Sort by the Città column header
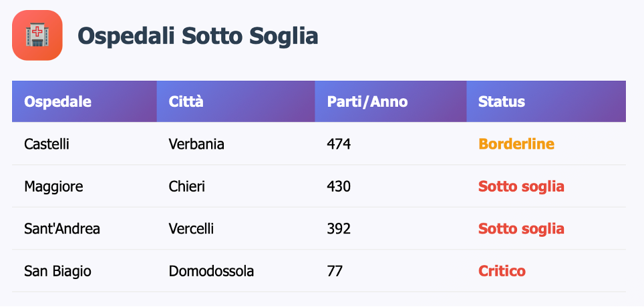 (186, 102)
